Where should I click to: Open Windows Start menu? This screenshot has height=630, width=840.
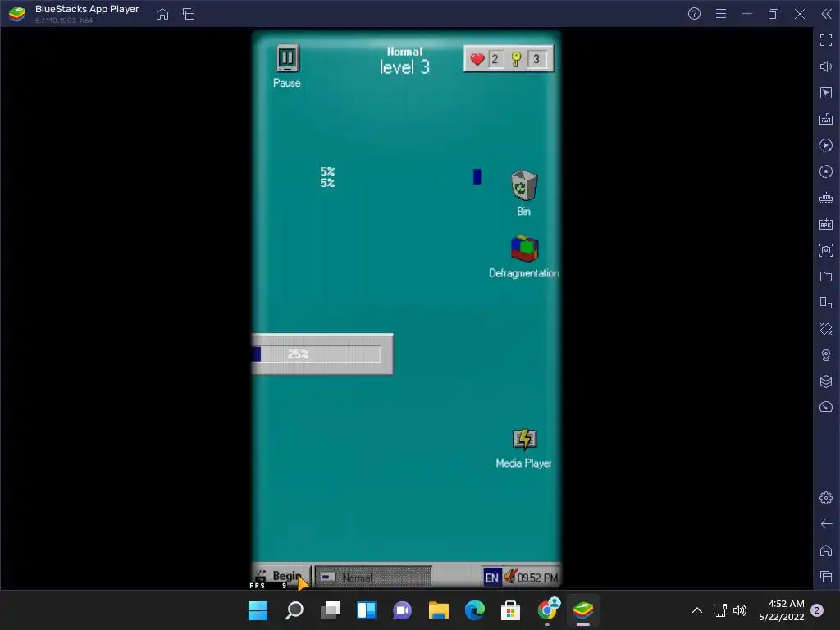(x=258, y=610)
